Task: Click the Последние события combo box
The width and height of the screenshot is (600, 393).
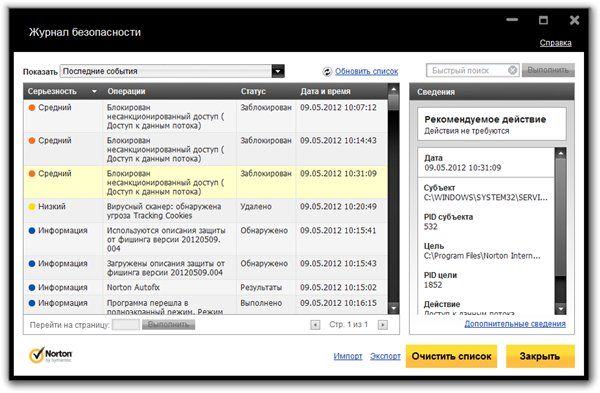Action: coord(172,71)
